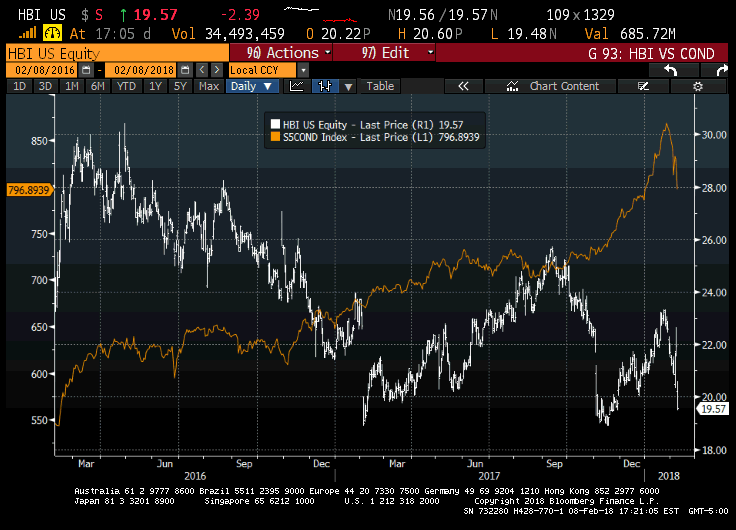Select the Max time range
The height and width of the screenshot is (530, 736).
coord(209,86)
